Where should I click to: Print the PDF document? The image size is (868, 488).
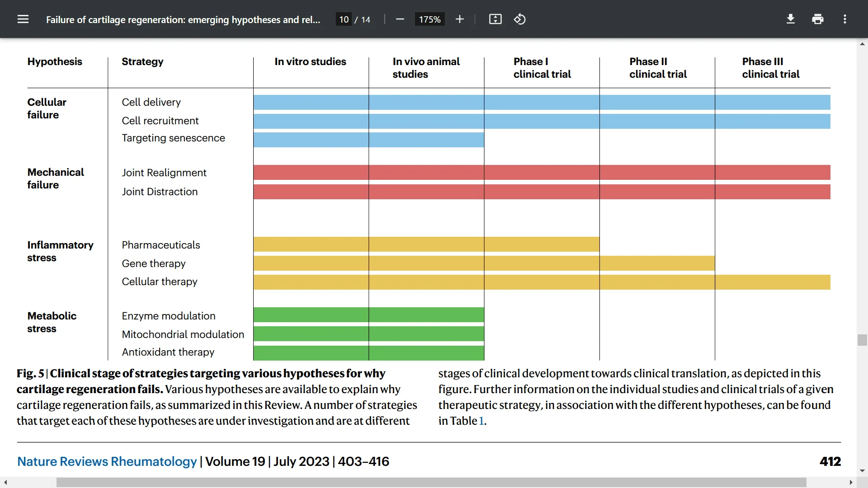click(818, 19)
